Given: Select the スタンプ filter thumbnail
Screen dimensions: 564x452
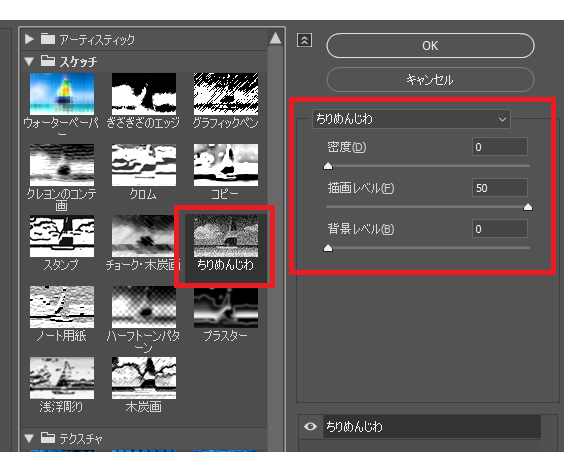Looking at the screenshot, I should (x=62, y=236).
